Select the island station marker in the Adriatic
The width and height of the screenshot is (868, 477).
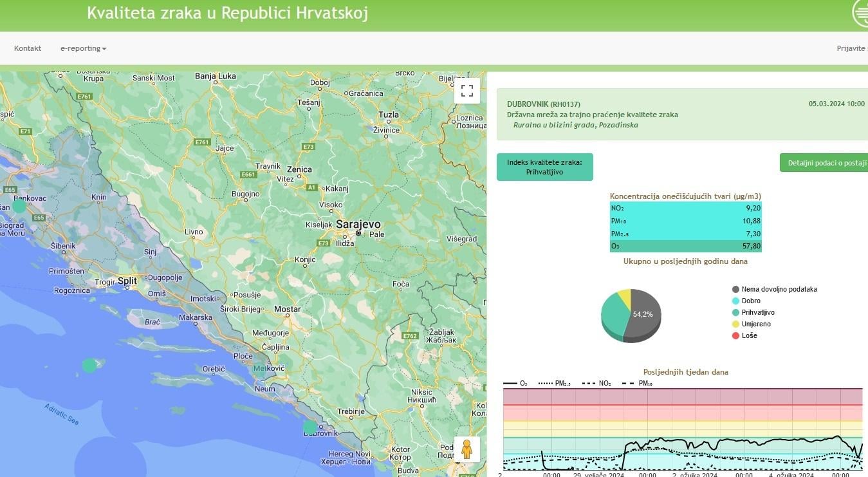(x=89, y=366)
